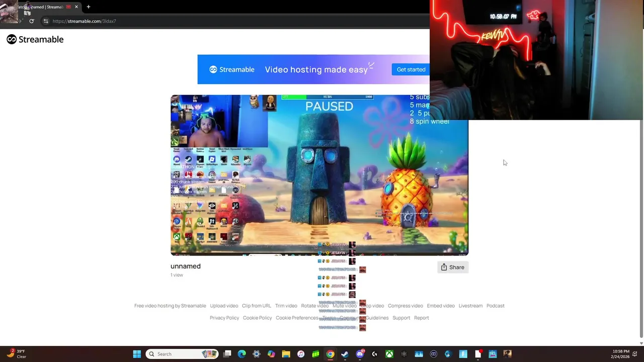This screenshot has width=644, height=362.
Task: Click the Share button below the video
Action: (452, 267)
